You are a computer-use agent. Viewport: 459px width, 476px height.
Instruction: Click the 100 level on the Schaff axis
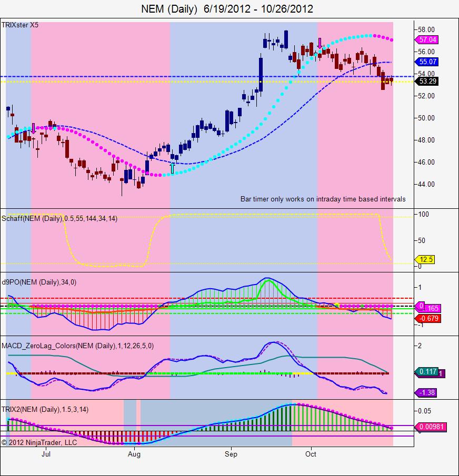click(423, 214)
